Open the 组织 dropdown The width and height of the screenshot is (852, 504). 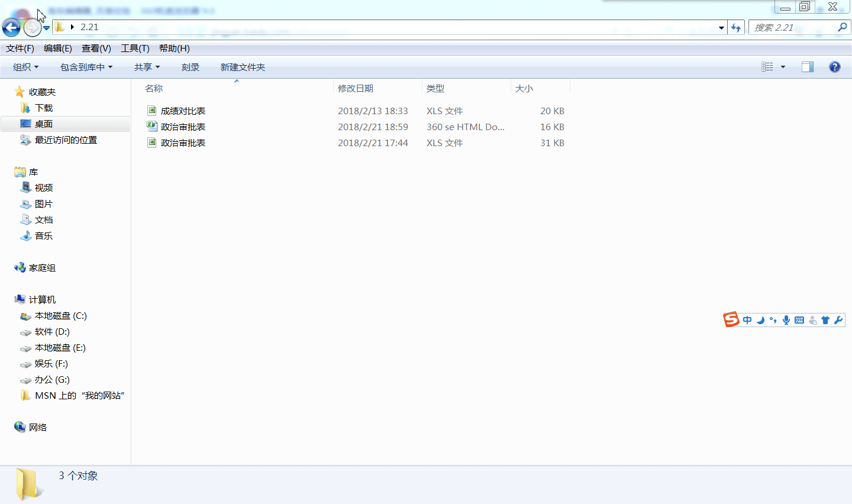26,67
